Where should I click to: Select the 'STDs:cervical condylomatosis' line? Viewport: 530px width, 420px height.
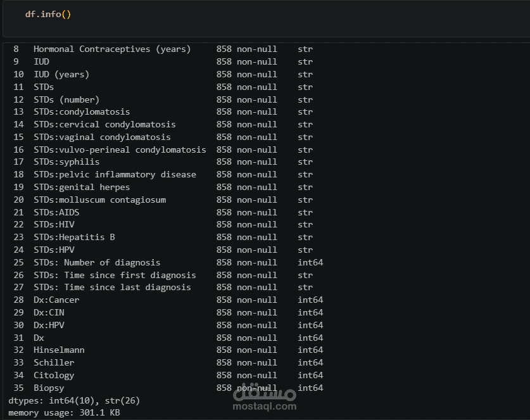(104, 124)
